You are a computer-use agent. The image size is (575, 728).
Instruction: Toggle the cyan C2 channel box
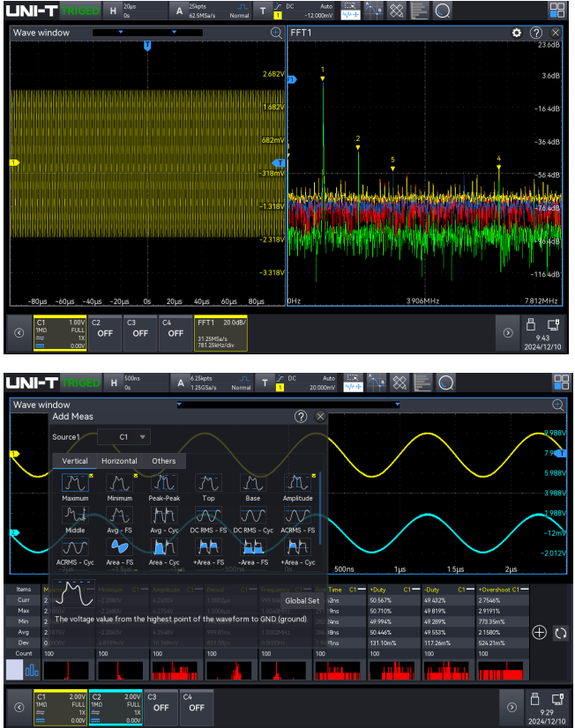(x=115, y=707)
